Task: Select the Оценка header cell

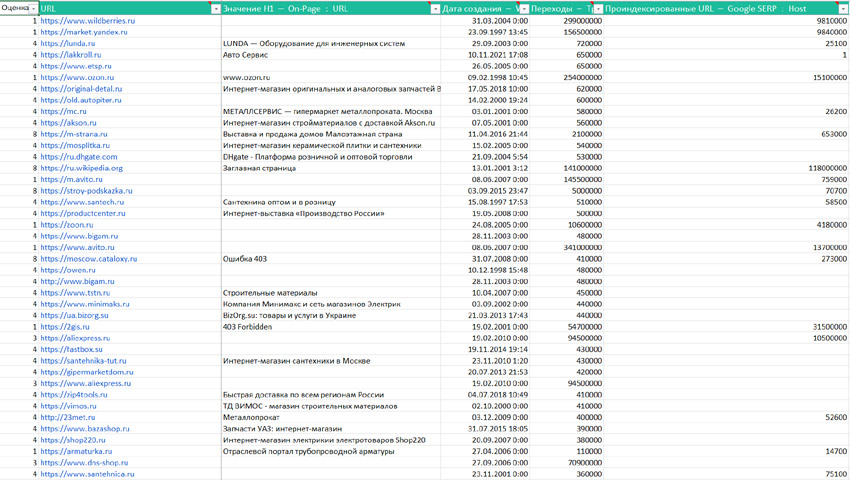Action: (x=20, y=8)
